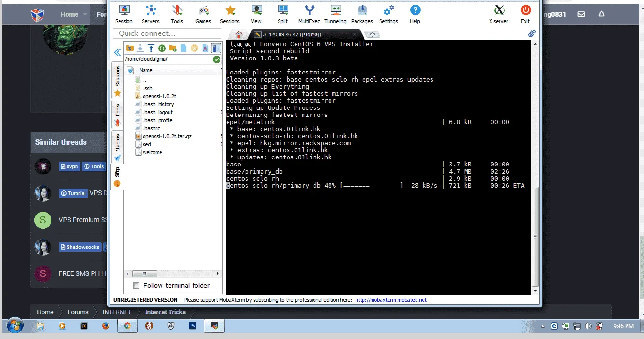Create new file in SFTP browser

coord(183,48)
